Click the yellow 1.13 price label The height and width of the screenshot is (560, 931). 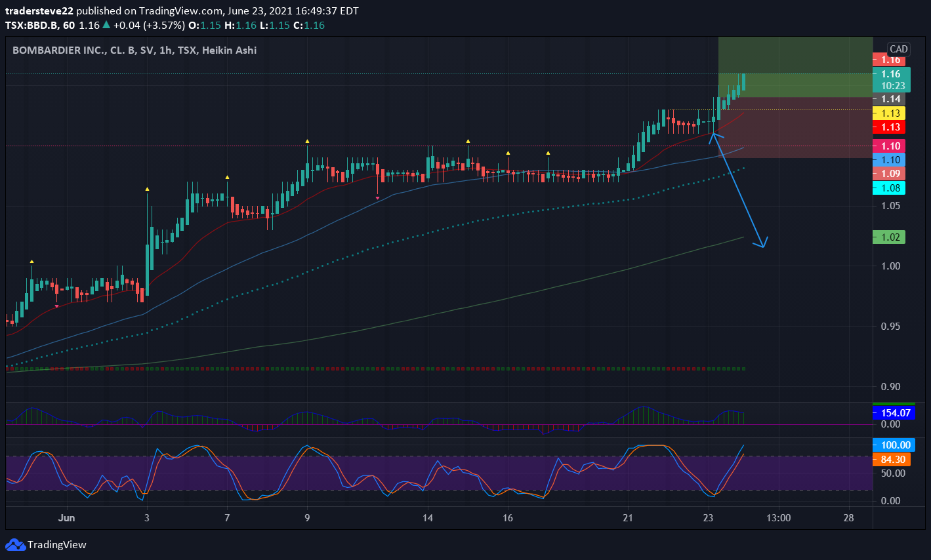pyautogui.click(x=889, y=113)
